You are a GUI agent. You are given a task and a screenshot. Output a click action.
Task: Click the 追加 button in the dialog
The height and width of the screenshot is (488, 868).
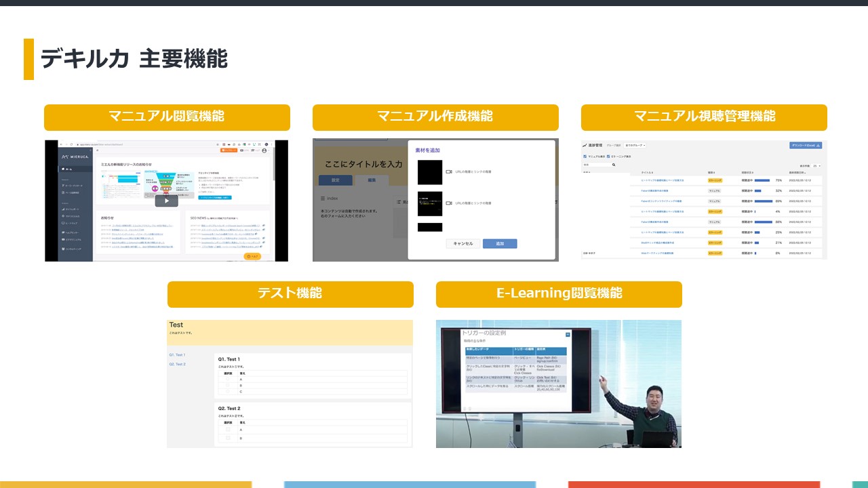[x=500, y=243]
